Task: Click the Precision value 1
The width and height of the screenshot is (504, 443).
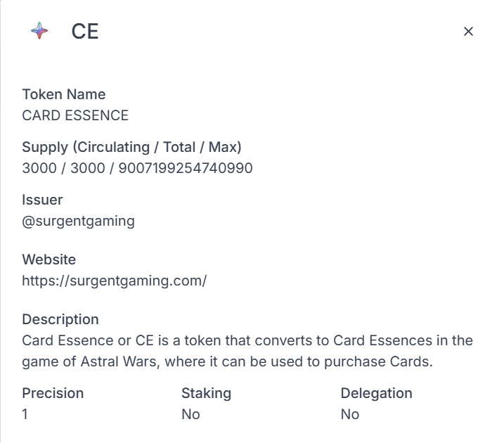Action: [x=25, y=414]
